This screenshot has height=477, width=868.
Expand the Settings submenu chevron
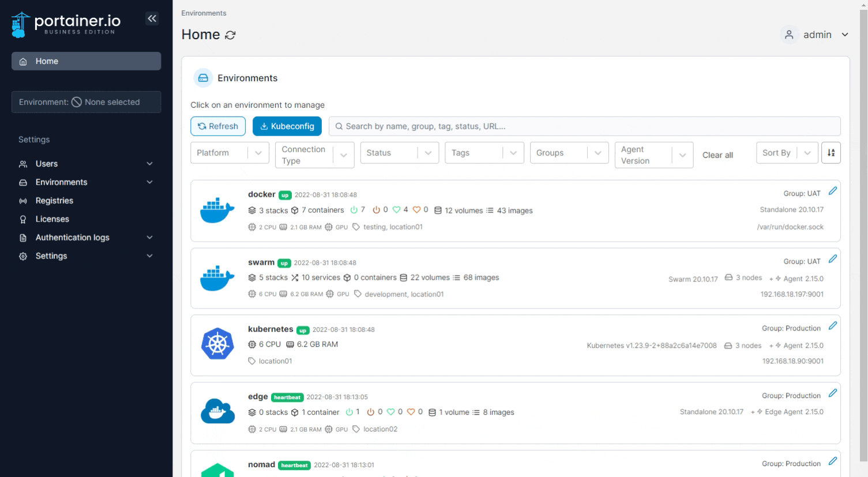click(150, 256)
